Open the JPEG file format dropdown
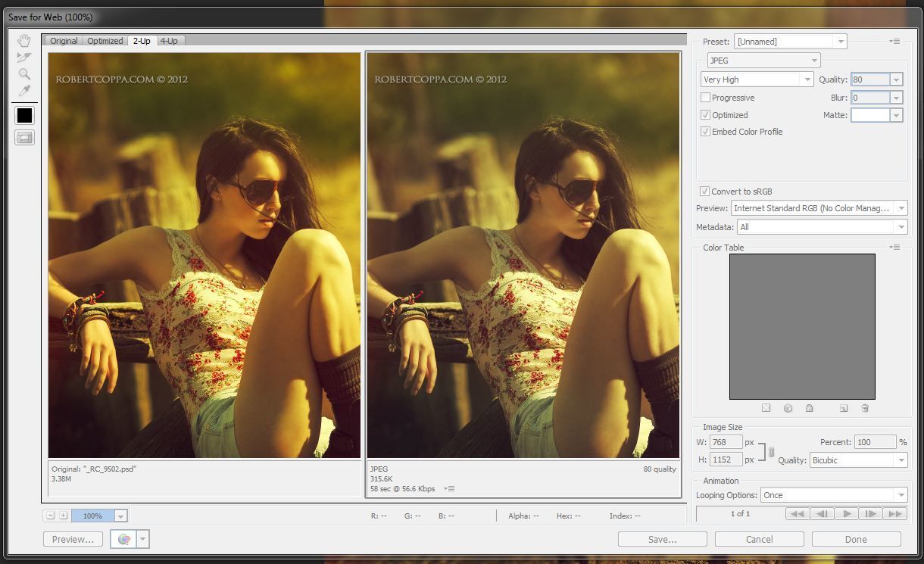This screenshot has width=924, height=564. point(763,61)
